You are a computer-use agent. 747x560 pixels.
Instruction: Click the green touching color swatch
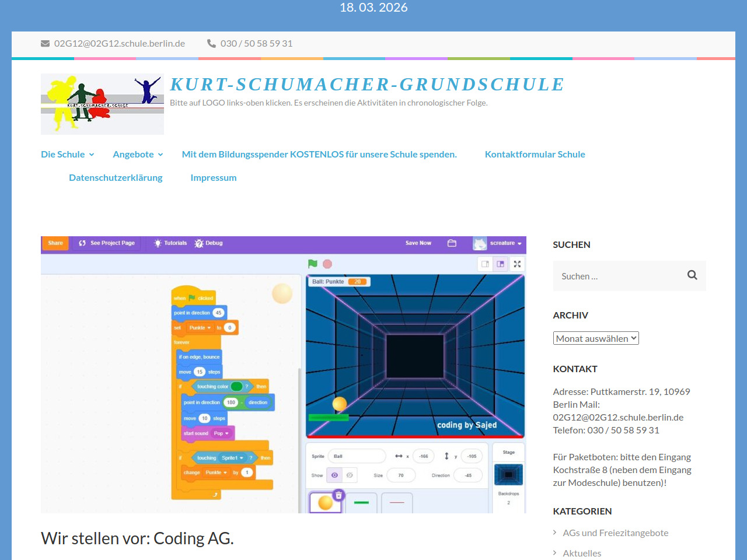tap(236, 386)
